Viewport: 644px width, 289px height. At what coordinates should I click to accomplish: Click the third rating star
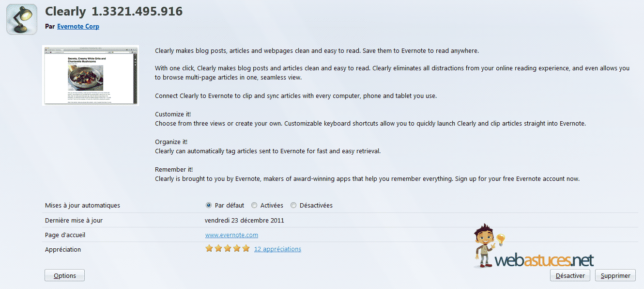(228, 249)
